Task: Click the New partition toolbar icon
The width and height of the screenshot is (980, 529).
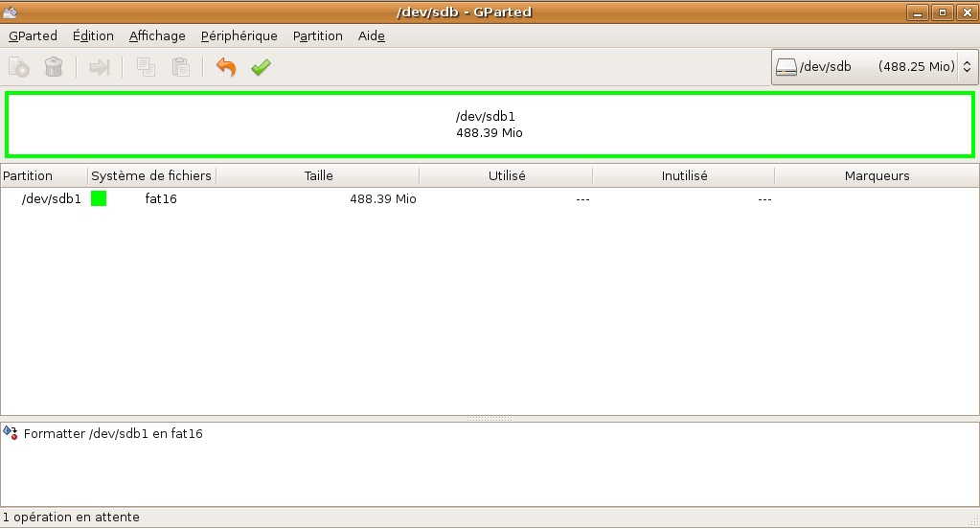Action: [x=18, y=67]
